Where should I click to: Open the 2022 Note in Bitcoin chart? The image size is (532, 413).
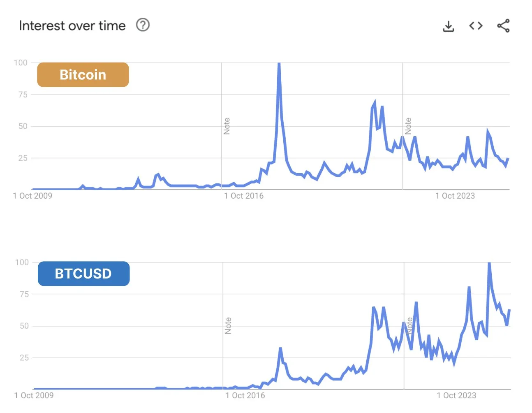[408, 126]
